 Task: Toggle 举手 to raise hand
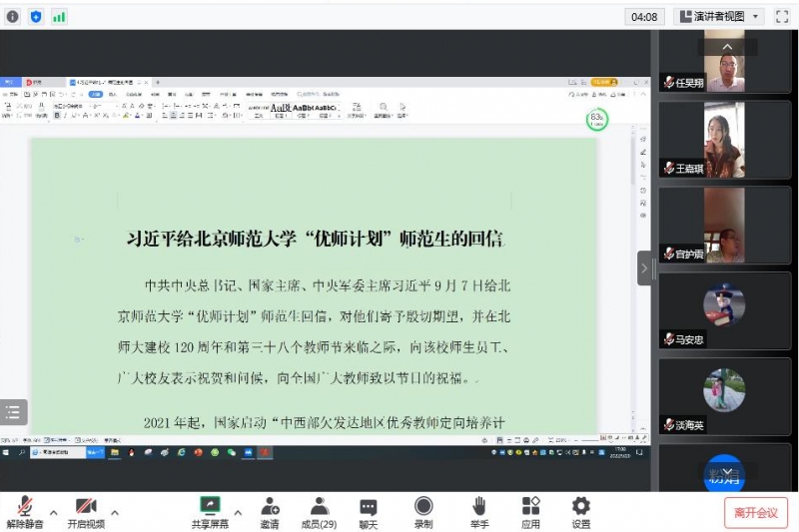click(x=479, y=512)
